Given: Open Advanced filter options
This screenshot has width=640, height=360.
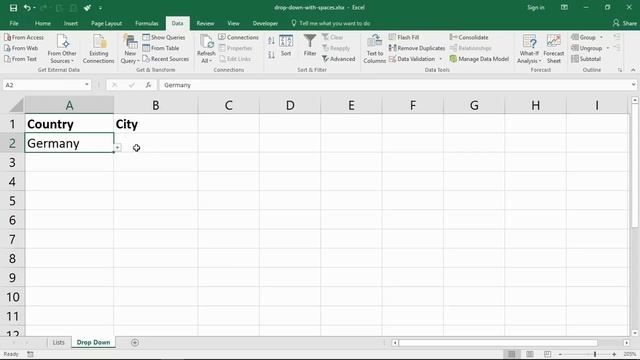Looking at the screenshot, I should 338,59.
